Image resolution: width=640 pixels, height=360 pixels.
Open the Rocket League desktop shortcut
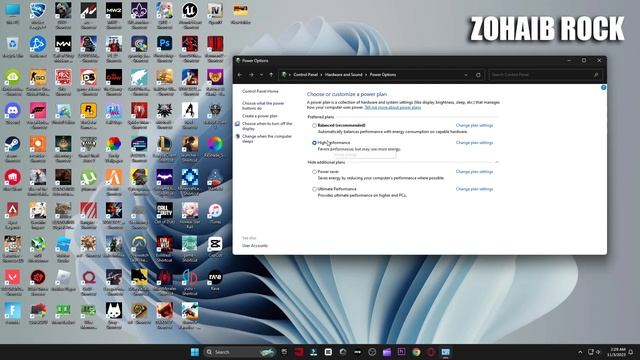click(x=38, y=13)
